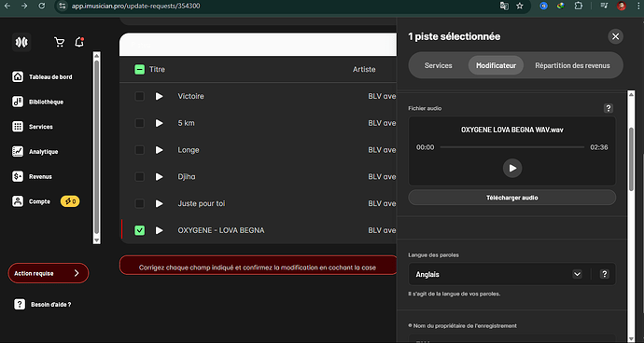Viewport: 644px width, 343px height.
Task: Switch to Répartition des revenus tab
Action: 572,65
